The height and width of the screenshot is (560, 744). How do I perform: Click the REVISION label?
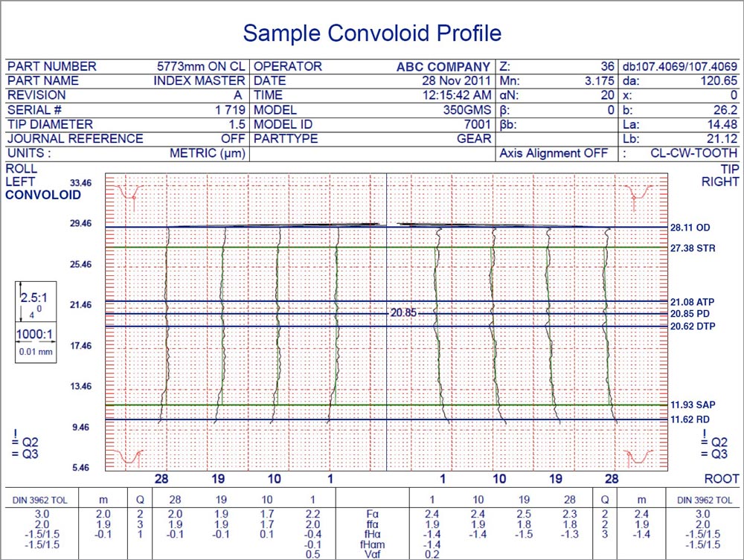tap(36, 95)
